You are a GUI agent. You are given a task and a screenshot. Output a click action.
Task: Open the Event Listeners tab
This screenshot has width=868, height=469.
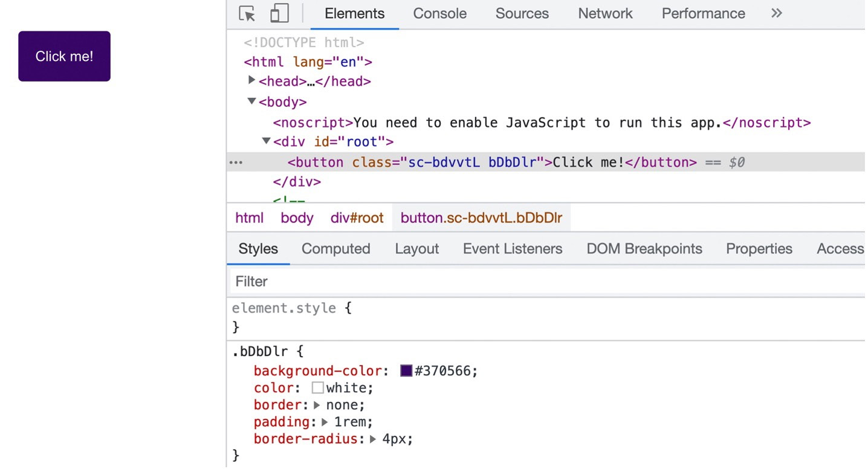512,248
